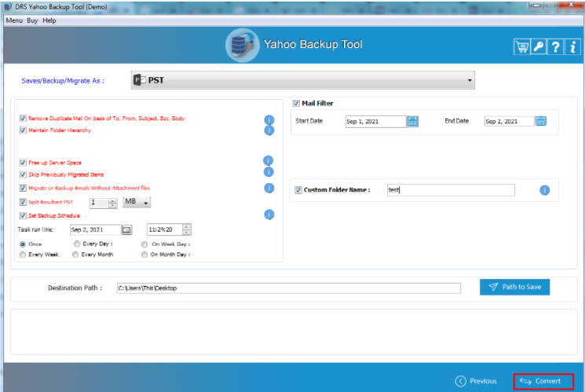Screen dimensions: 585x392
Task: Click the DRS app icon in title bar
Action: click(x=8, y=7)
